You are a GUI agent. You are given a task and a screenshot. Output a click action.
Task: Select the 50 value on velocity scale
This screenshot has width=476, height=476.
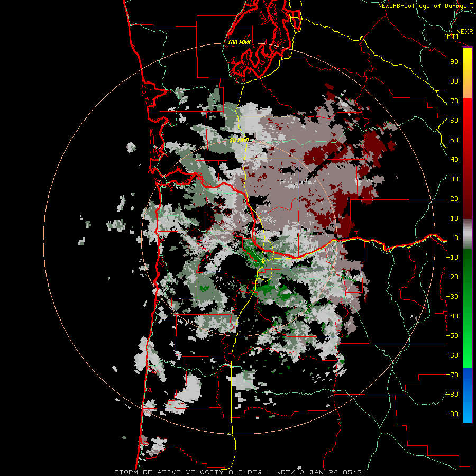click(454, 140)
